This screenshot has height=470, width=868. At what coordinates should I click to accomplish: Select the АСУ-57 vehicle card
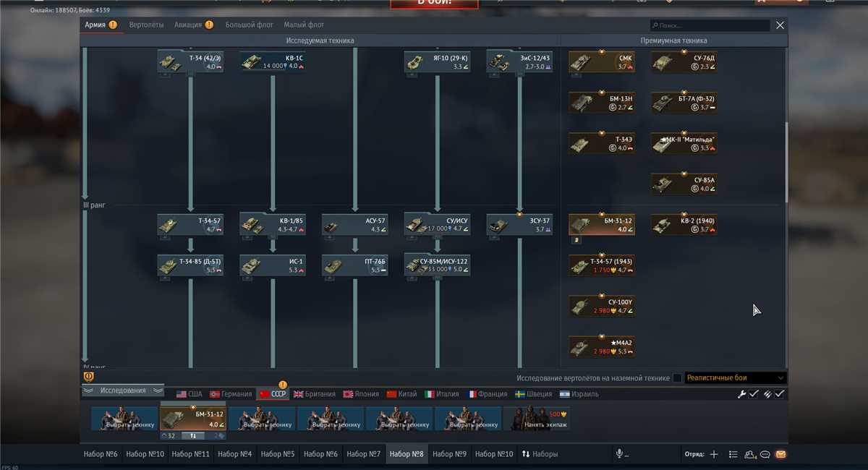355,224
